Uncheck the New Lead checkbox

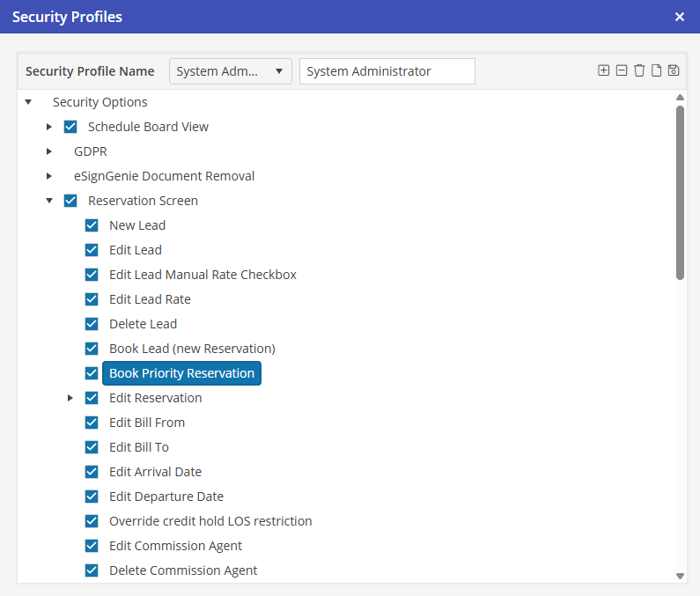92,225
